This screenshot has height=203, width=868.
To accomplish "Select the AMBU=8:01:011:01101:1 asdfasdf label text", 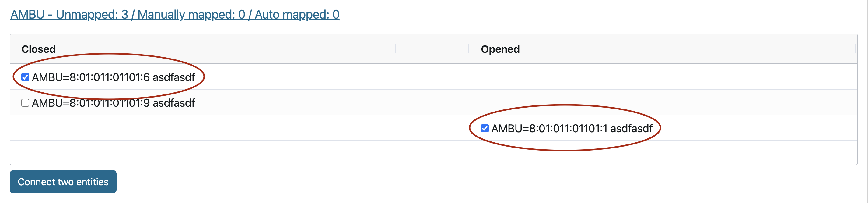I will click(x=572, y=129).
